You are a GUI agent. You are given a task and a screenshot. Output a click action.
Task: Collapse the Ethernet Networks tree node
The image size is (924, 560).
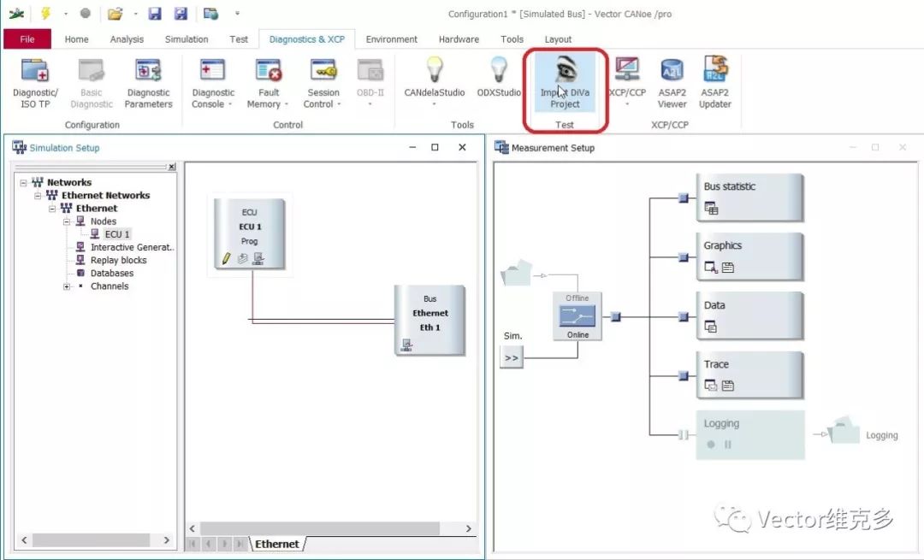click(38, 196)
